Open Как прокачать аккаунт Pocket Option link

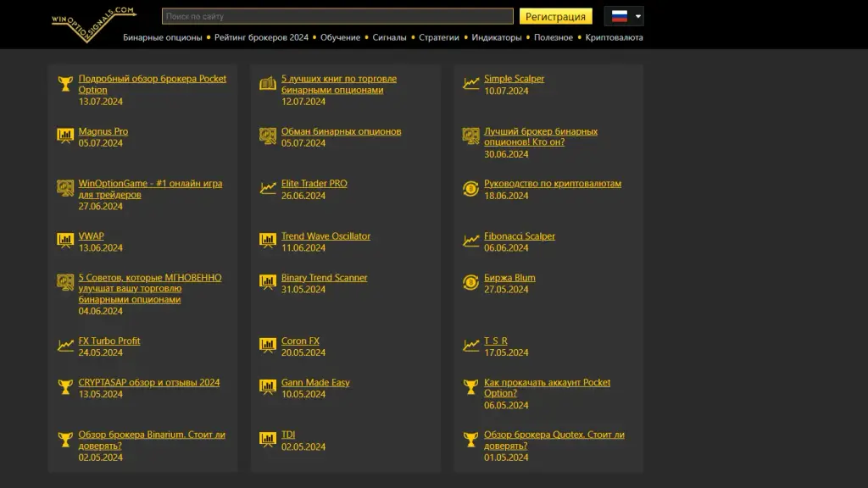point(547,388)
